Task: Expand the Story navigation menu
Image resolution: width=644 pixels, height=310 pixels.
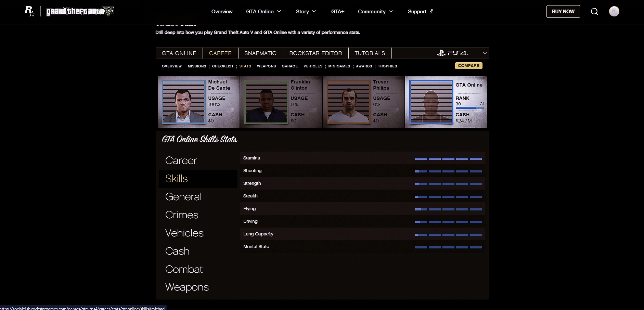Action: [x=306, y=12]
